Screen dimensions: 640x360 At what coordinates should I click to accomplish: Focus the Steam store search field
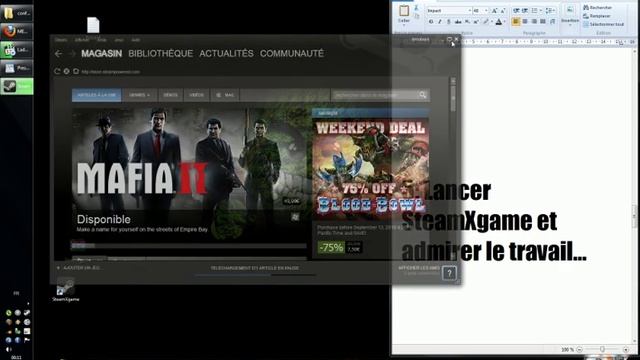[374, 95]
